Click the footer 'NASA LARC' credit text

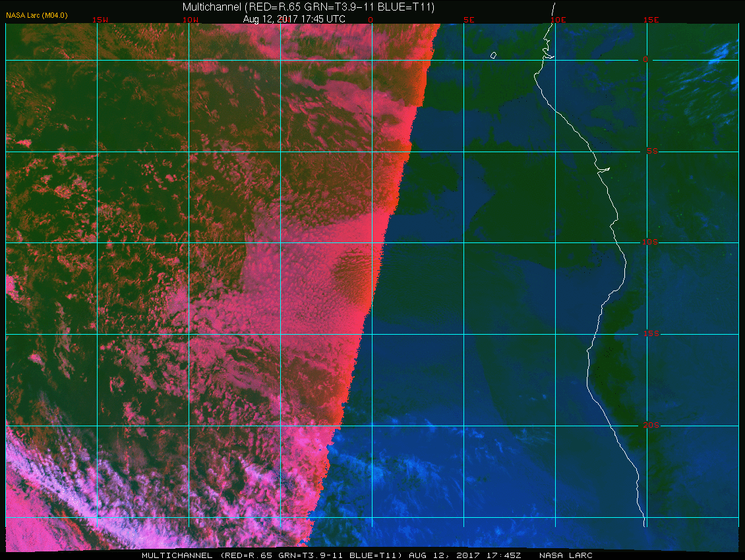pos(566,555)
